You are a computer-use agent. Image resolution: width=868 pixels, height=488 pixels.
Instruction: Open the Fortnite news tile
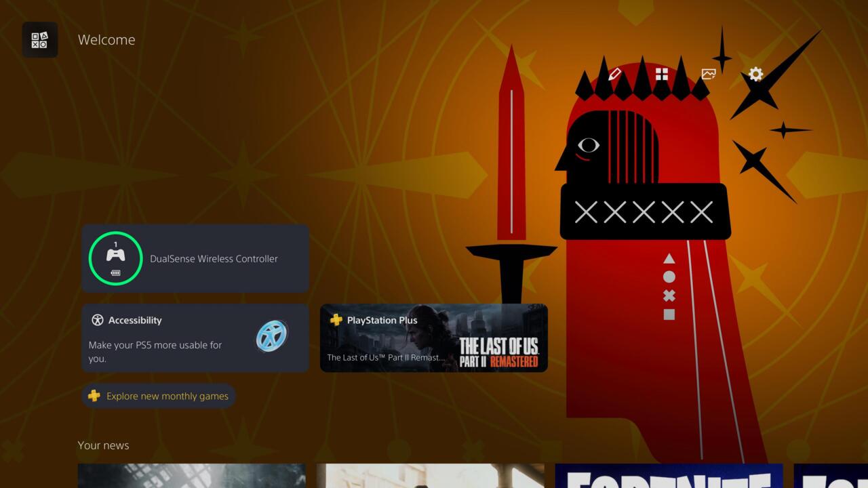coord(669,476)
